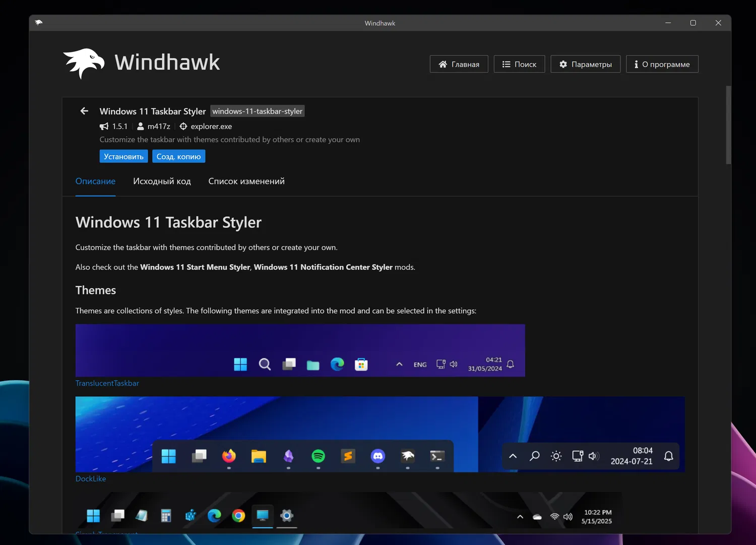Screen dimensions: 756x545
Task: Follow the DockLike theme link
Action: 91,479
